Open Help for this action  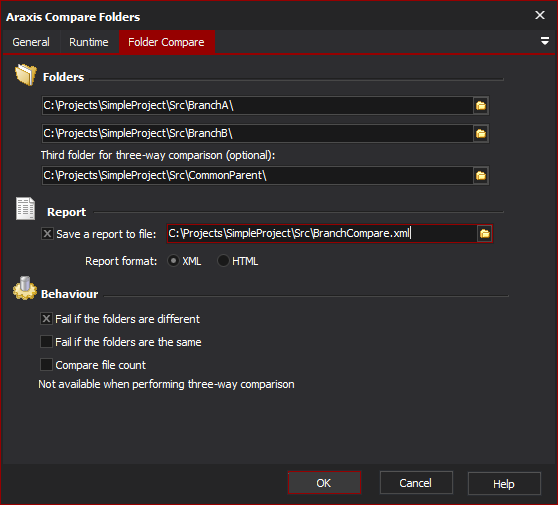coord(504,484)
